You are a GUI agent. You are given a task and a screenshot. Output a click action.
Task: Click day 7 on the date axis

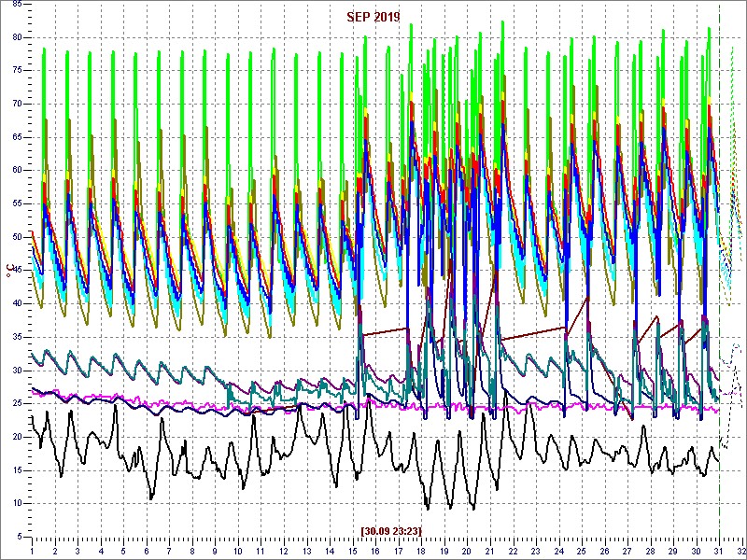169,552
